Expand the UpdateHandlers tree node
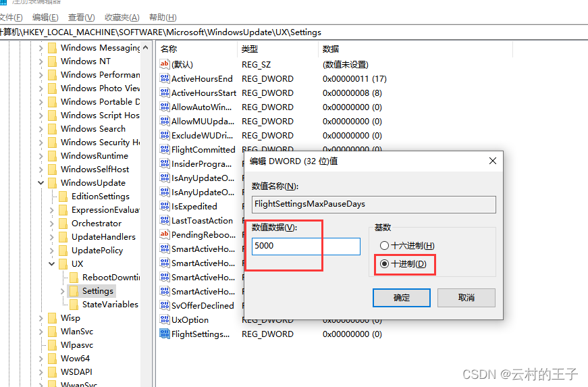This screenshot has width=588, height=387. tap(52, 237)
